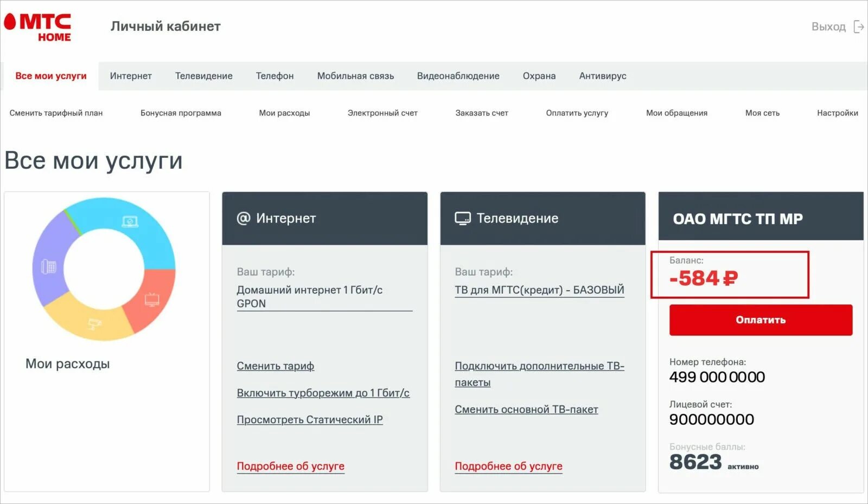This screenshot has width=868, height=504.
Task: Click the computer icon in the blue chart segment
Action: [130, 221]
